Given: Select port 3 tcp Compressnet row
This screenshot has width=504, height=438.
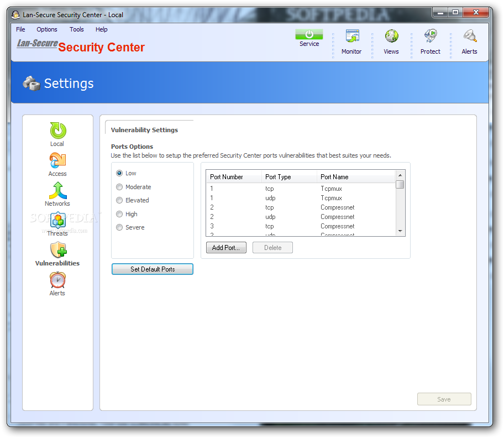Looking at the screenshot, I should (x=301, y=226).
